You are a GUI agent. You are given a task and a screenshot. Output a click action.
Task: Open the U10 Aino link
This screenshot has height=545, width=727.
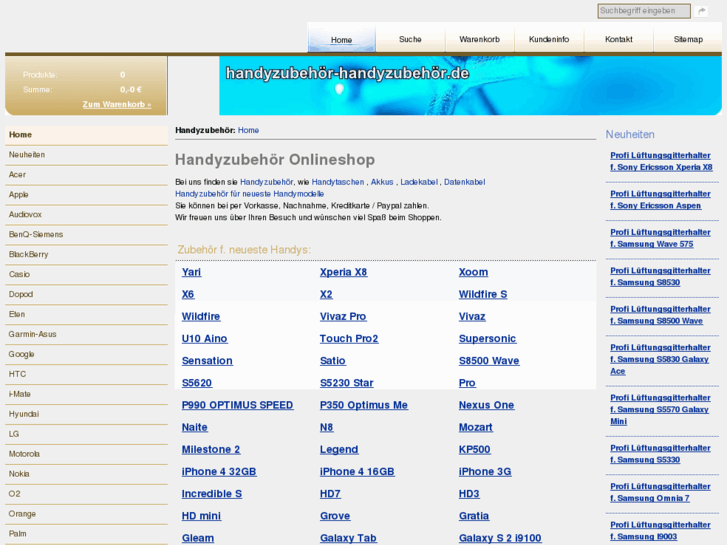pyautogui.click(x=204, y=339)
